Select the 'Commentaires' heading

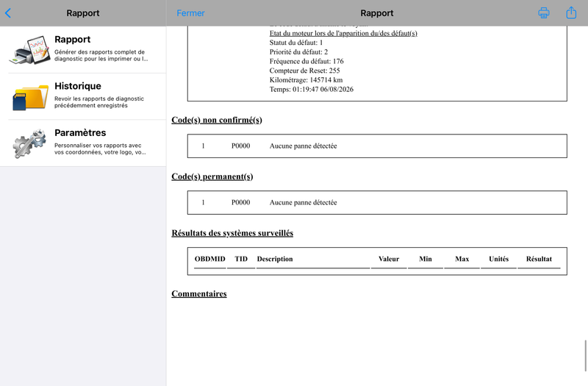point(199,293)
